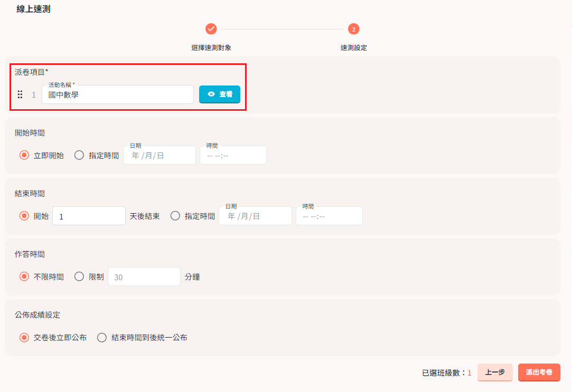Select 限制 time limit radio
Viewport: 572px width, 392px height.
79,276
